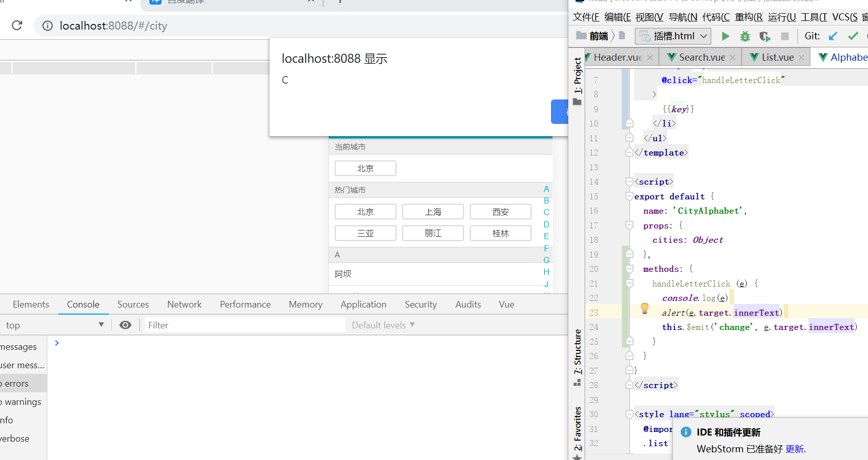Open the VCS menu in WebStorm

point(845,17)
